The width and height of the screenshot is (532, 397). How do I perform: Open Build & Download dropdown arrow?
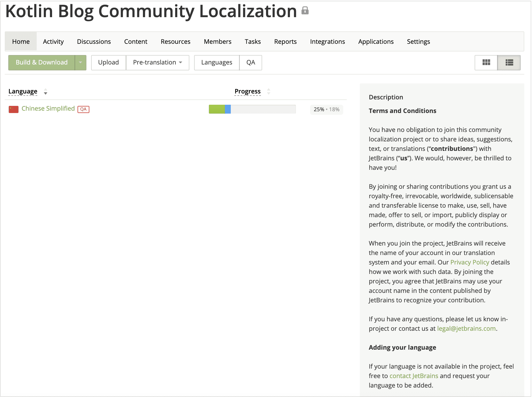[80, 62]
